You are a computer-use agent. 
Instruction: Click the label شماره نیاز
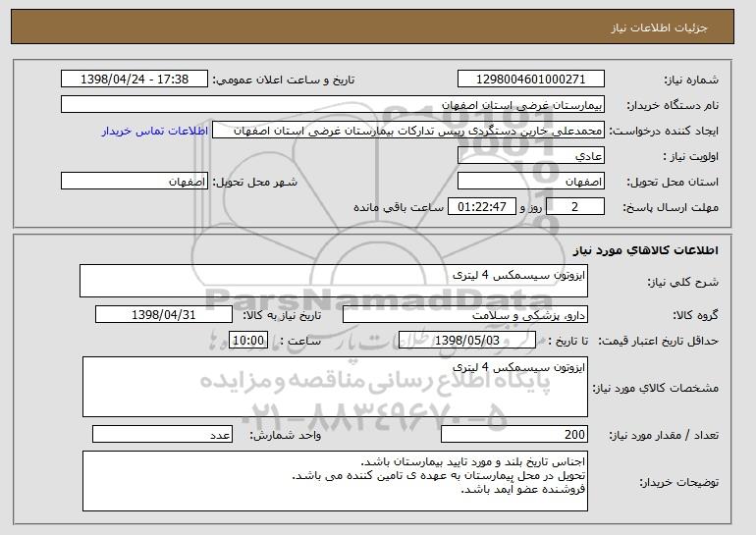691,80
